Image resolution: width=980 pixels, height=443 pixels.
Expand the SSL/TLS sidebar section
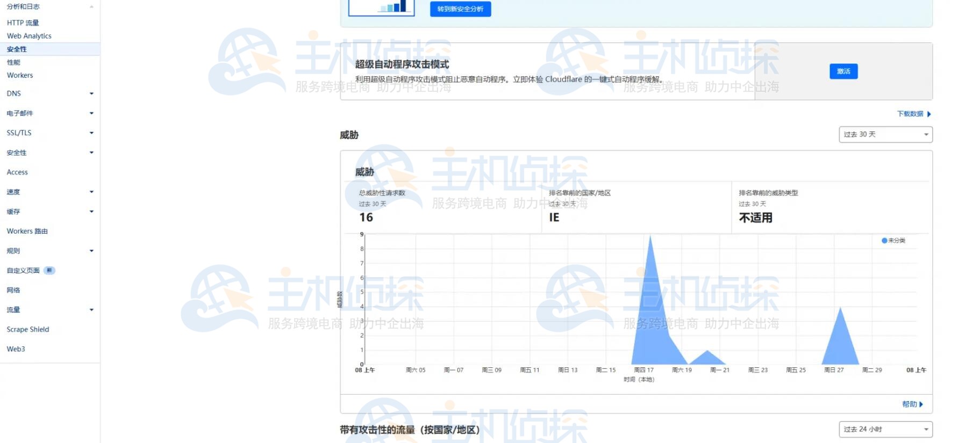tap(49, 133)
